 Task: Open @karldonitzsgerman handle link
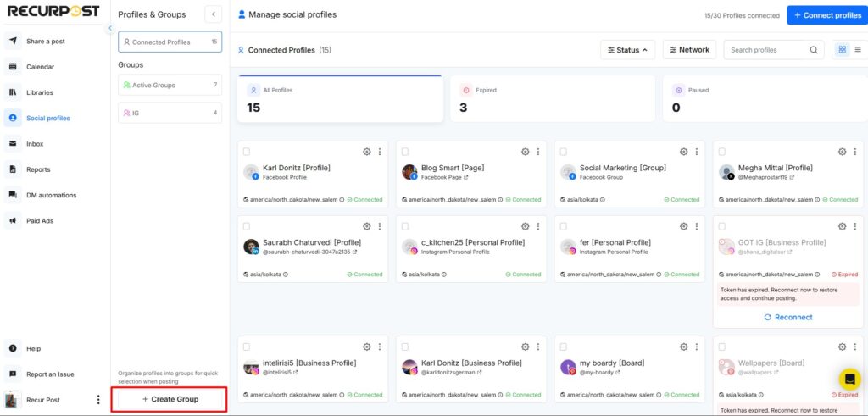[451, 372]
